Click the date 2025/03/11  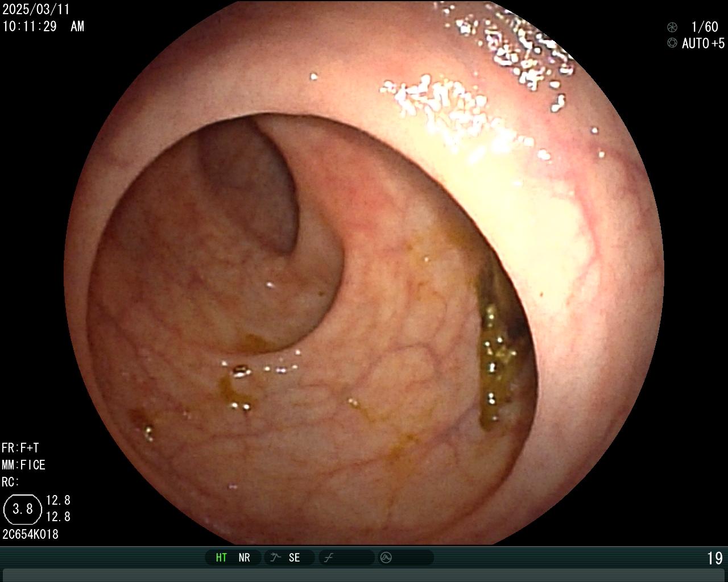[x=36, y=10]
